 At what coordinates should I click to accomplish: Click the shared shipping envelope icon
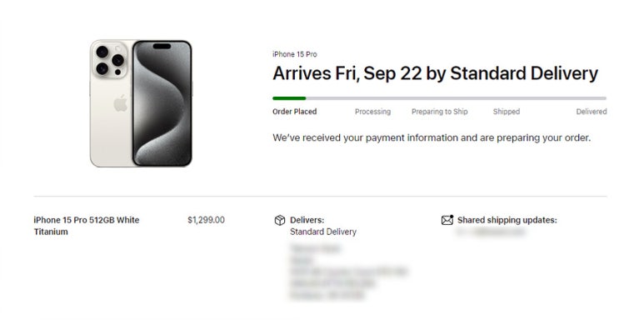[x=447, y=220]
